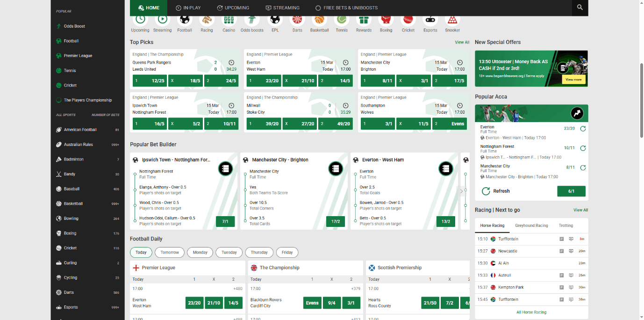Open the search icon in the top bar
The width and height of the screenshot is (644, 320).
pyautogui.click(x=580, y=8)
